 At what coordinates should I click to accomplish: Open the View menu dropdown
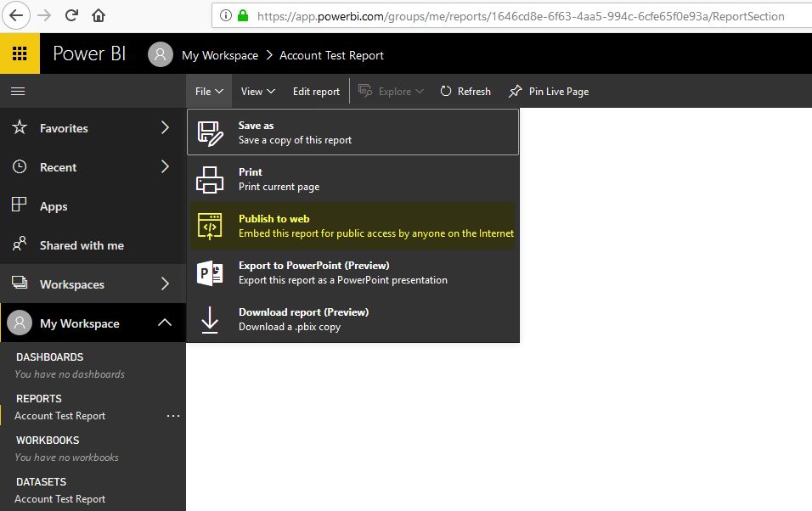pos(258,91)
